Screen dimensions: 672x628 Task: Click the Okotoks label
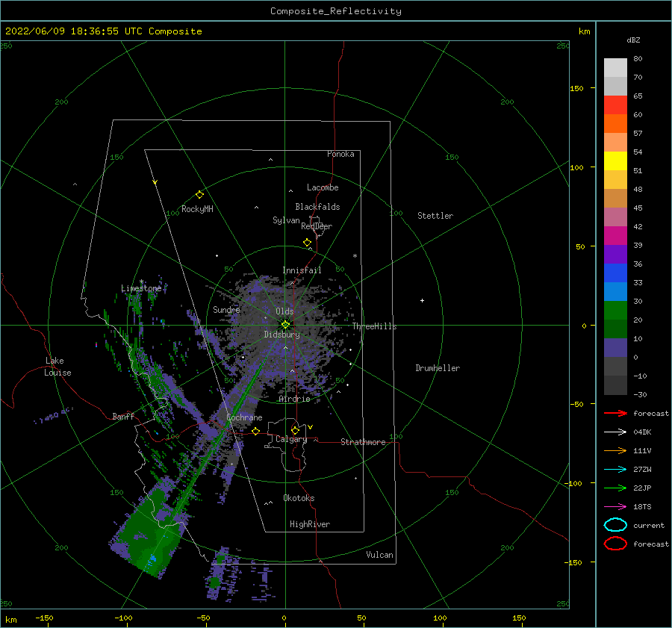click(x=299, y=498)
